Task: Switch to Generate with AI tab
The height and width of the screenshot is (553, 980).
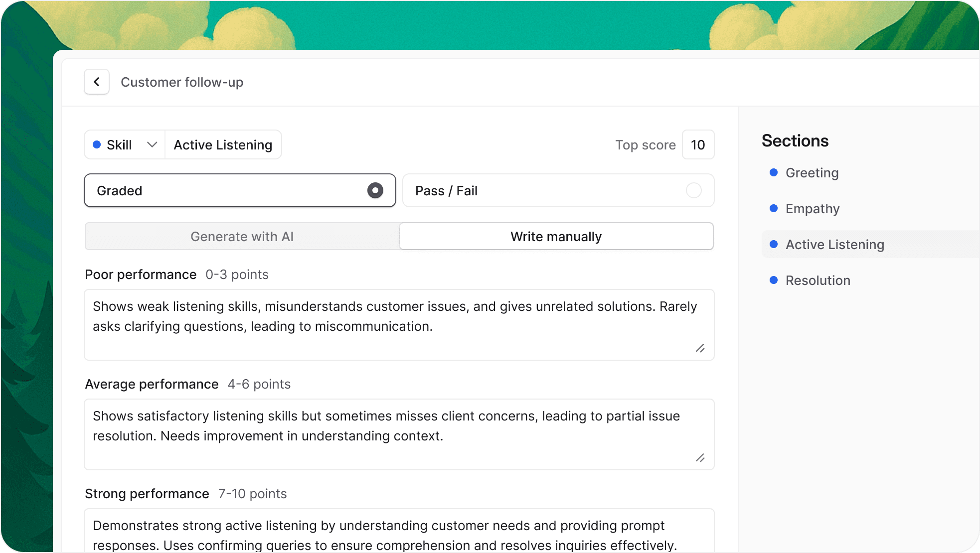Action: [242, 236]
